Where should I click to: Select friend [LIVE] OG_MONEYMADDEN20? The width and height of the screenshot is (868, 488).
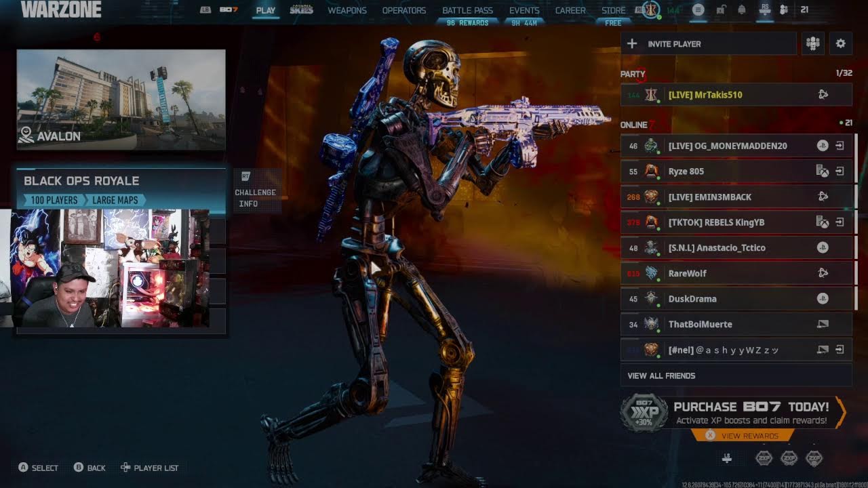click(x=736, y=146)
